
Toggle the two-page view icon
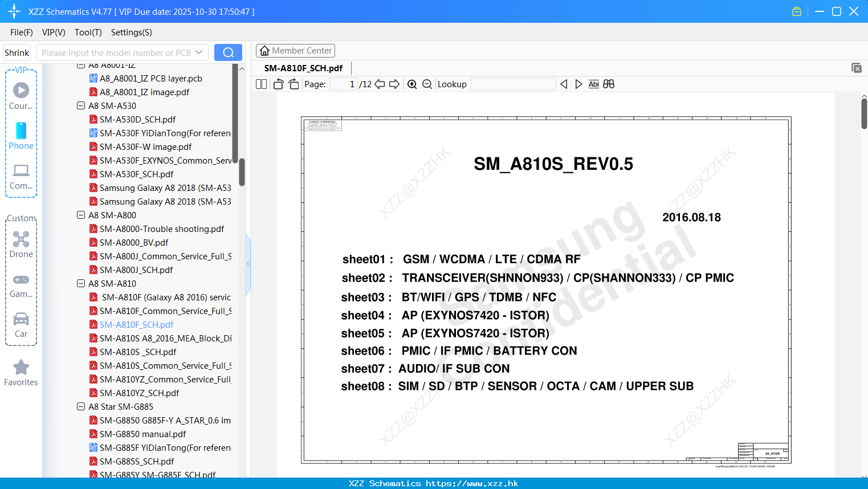coord(262,84)
